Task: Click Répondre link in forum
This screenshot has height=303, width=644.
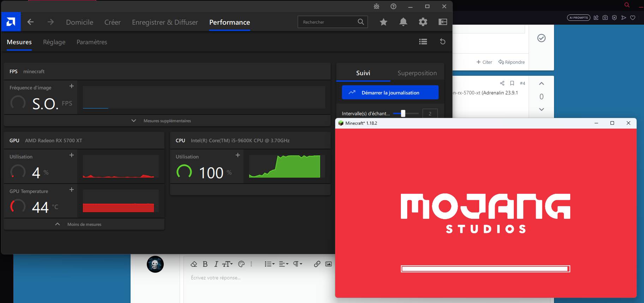Action: (x=511, y=62)
